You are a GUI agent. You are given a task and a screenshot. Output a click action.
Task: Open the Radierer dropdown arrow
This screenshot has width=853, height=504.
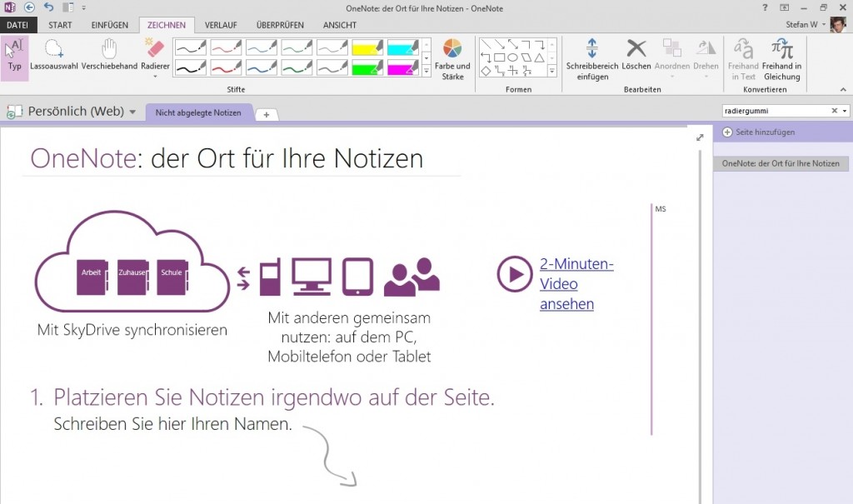pyautogui.click(x=156, y=77)
